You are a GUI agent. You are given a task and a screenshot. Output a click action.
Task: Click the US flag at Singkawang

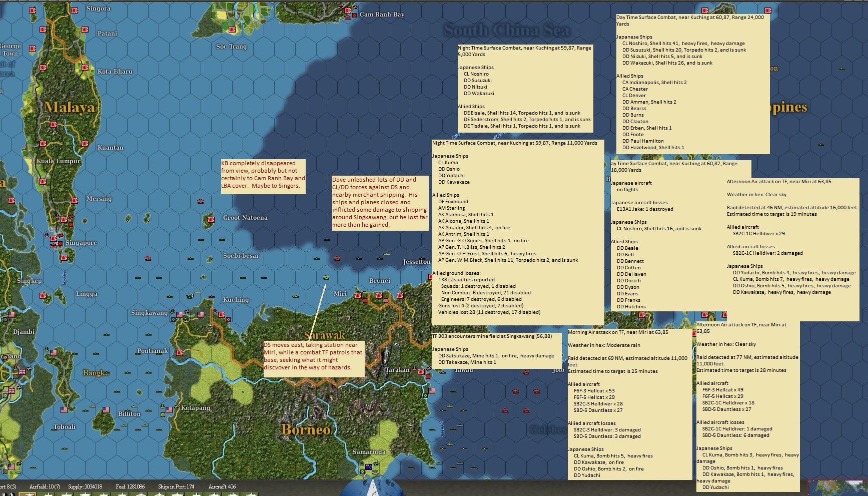pyautogui.click(x=180, y=315)
